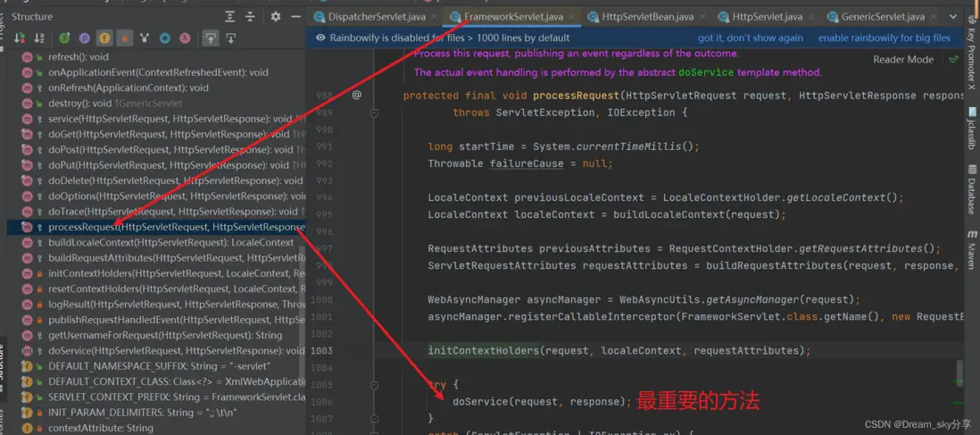
Task: Click the group-by-type branch icon in Structure toolbar
Action: coord(145,38)
